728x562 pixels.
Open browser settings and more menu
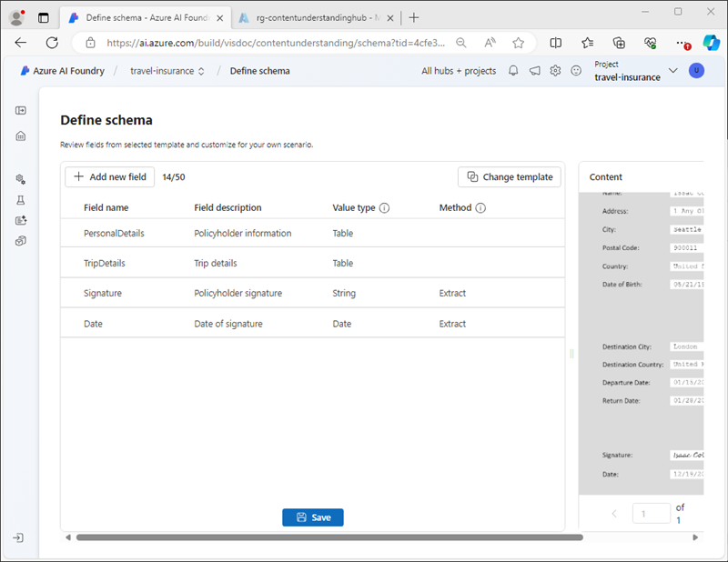pos(682,43)
